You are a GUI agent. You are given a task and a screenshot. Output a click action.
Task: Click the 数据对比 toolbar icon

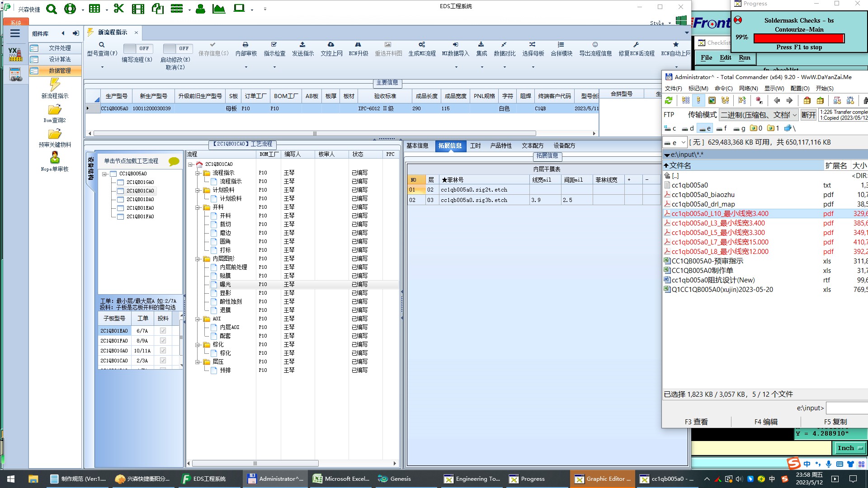(x=504, y=45)
